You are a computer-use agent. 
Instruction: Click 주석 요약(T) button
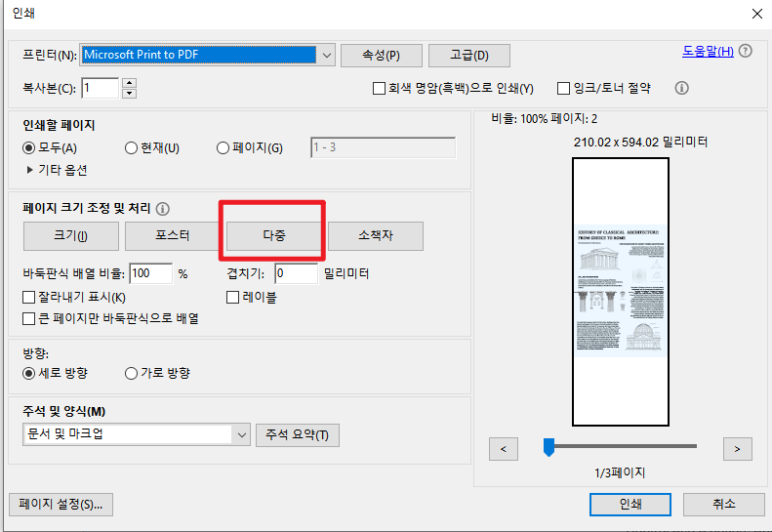click(x=298, y=435)
